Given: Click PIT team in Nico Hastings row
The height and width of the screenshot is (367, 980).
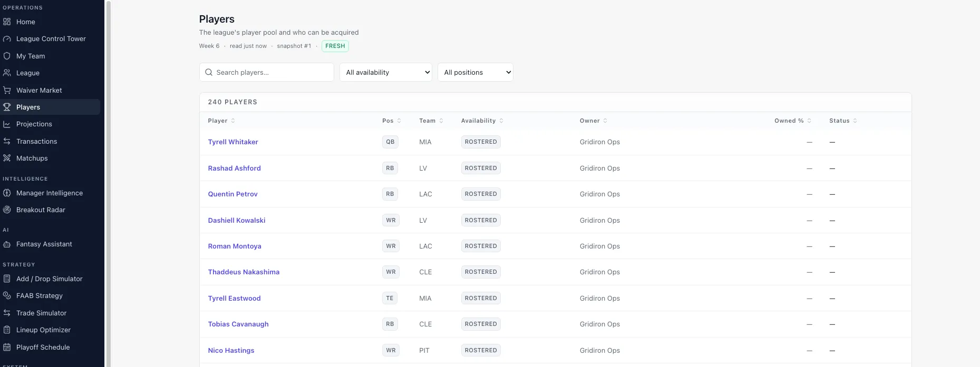Looking at the screenshot, I should 424,350.
